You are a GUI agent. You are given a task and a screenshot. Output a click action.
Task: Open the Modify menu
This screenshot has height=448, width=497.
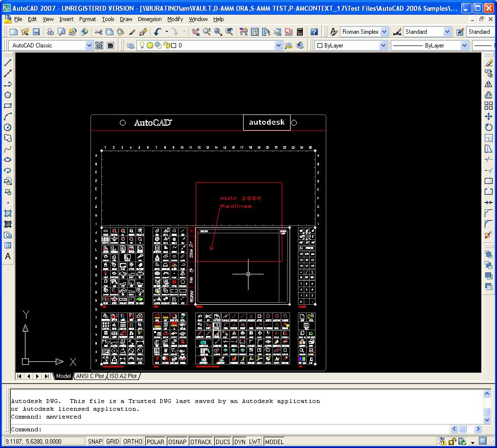(175, 20)
